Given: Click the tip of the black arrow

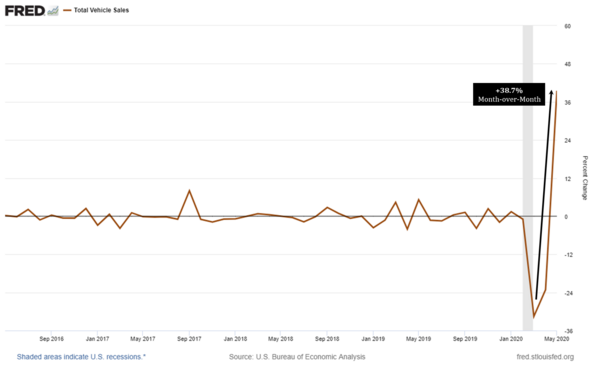Looking at the screenshot, I should 551,91.
